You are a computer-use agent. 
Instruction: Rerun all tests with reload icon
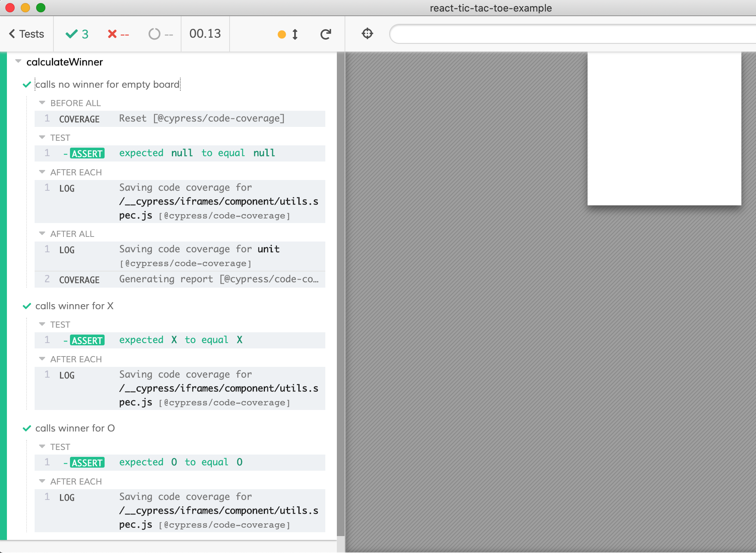(326, 34)
